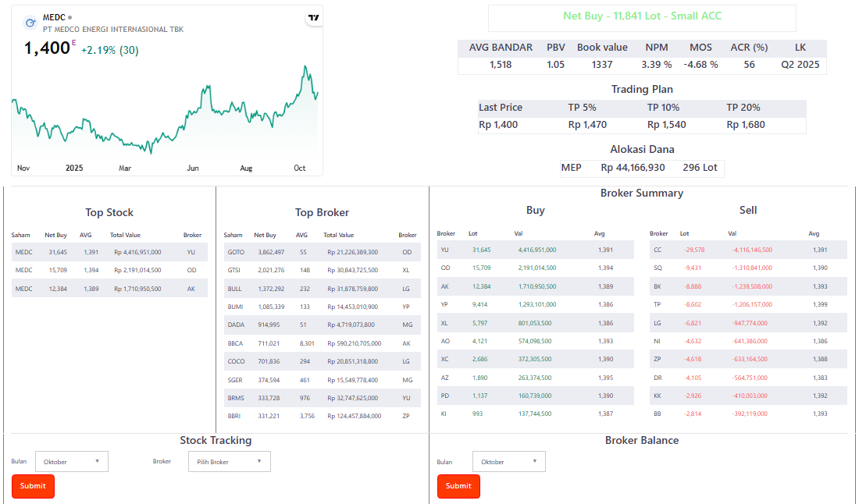The image size is (859, 504).
Task: Click buy broker XC row
Action: [x=535, y=359]
